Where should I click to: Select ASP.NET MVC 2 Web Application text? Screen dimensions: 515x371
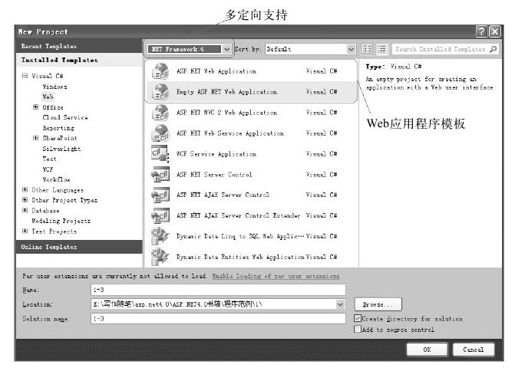(227, 113)
